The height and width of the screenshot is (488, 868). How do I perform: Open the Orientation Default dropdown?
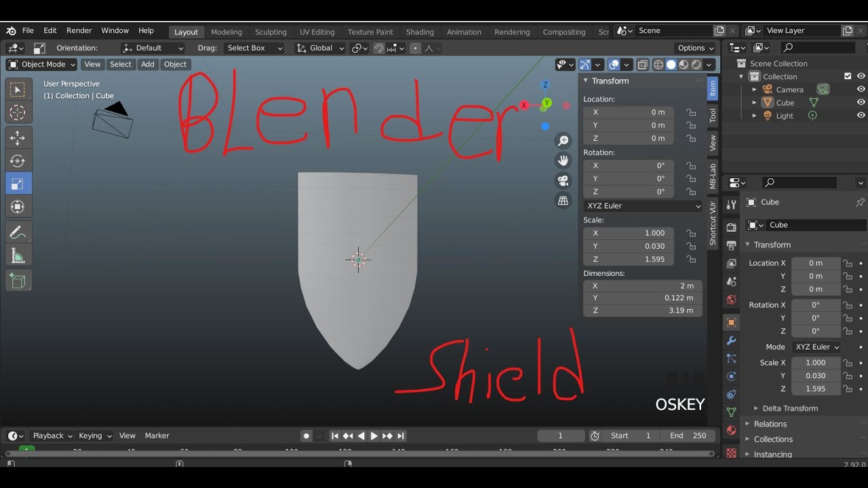click(x=153, y=48)
